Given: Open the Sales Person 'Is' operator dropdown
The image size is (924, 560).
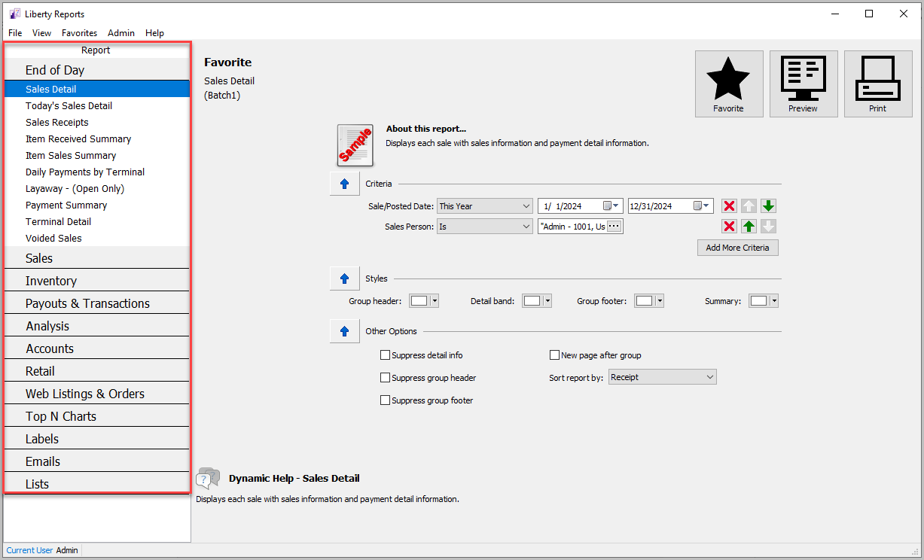Looking at the screenshot, I should 485,227.
